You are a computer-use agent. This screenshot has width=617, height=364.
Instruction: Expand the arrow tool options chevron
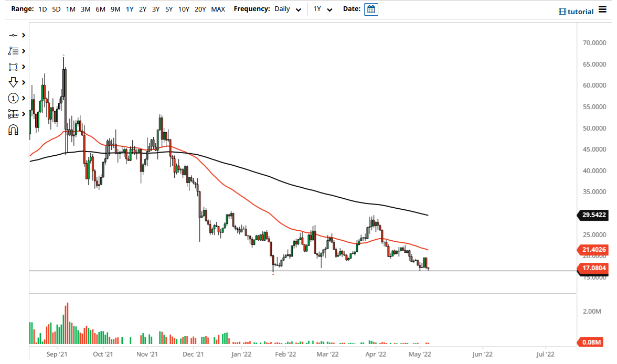point(23,82)
